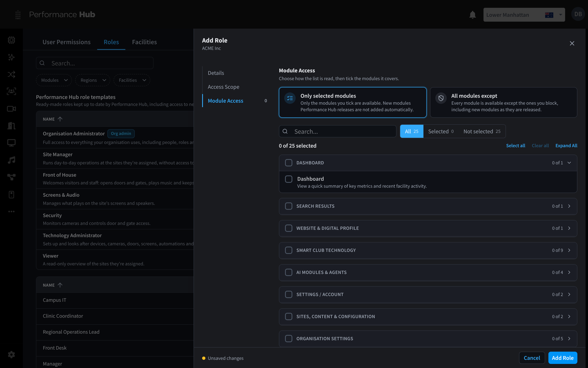Expand SITES, CONTENT & CONFIGURATION chevron
This screenshot has height=368, width=588.
pyautogui.click(x=569, y=316)
